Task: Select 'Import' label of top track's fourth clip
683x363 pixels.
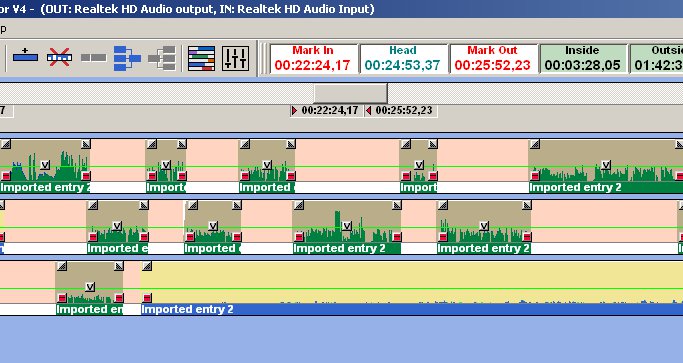Action: [419, 187]
